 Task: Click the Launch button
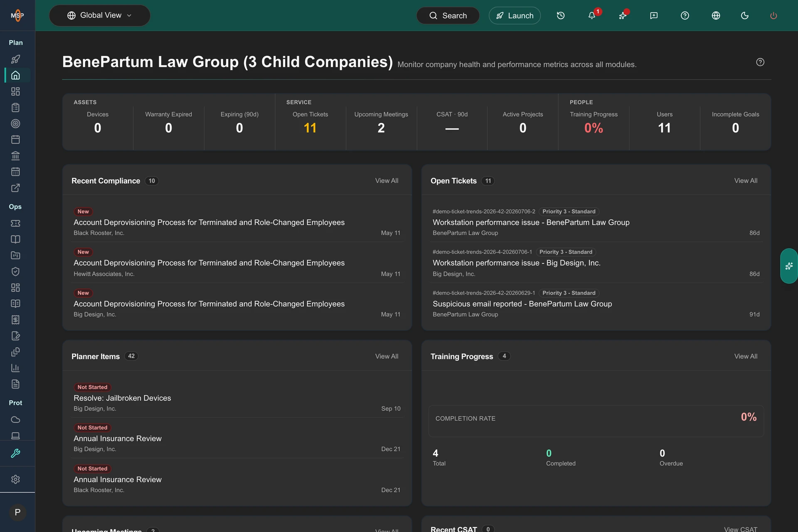click(x=515, y=15)
